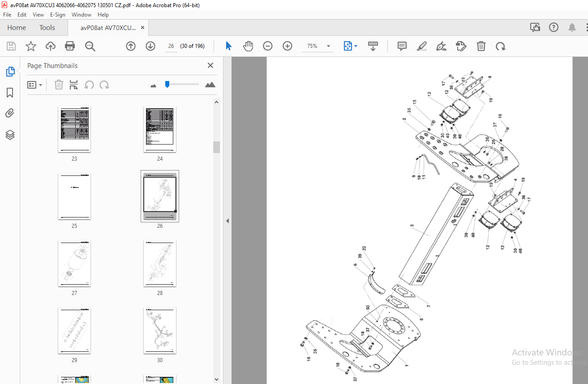Activate the Selection arrow tool
588x384 pixels.
[x=228, y=46]
